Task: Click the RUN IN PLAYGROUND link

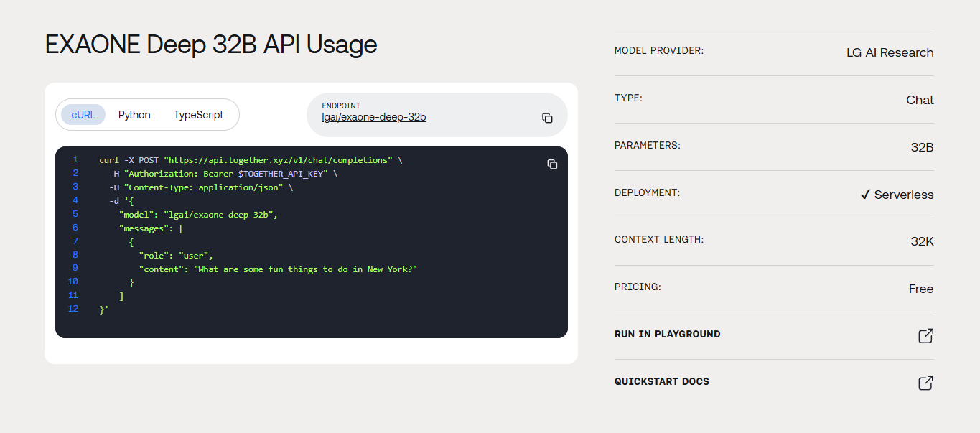Action: click(x=668, y=334)
